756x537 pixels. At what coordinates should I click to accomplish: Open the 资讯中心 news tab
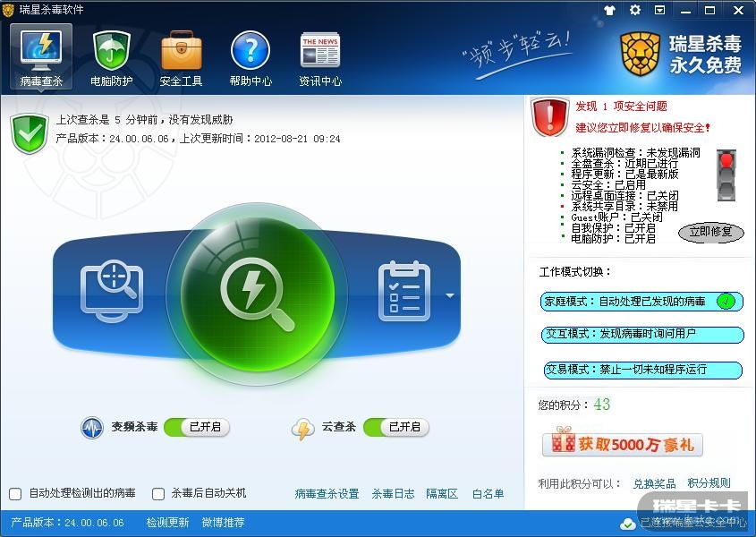tap(320, 58)
